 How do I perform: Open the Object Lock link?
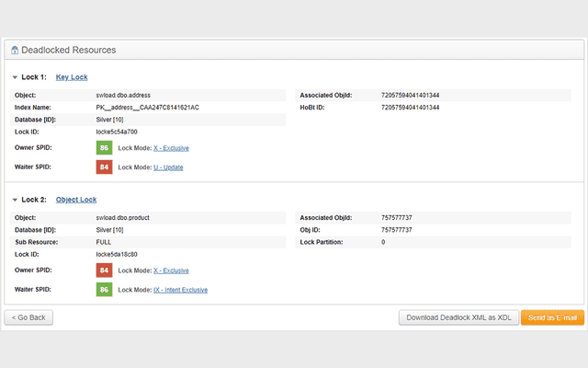pyautogui.click(x=76, y=200)
